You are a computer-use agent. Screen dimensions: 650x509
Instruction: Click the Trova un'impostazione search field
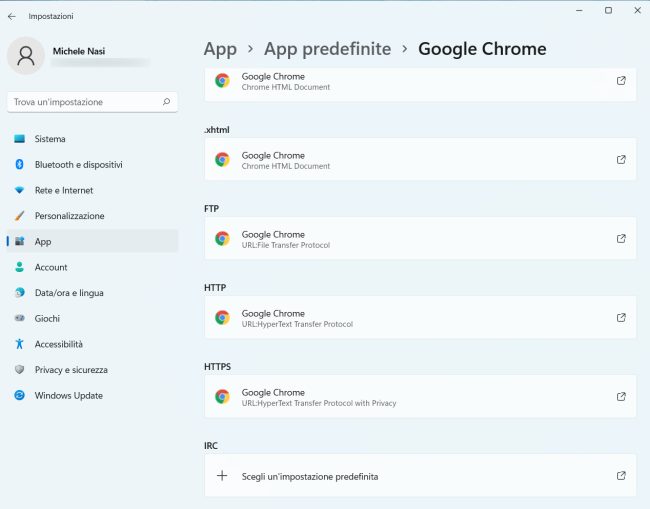[x=85, y=102]
